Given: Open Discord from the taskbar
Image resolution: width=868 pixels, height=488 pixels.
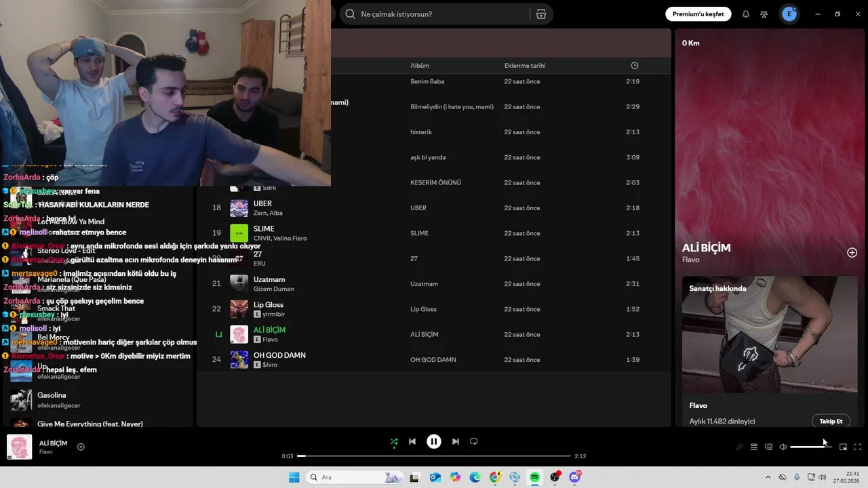Looking at the screenshot, I should click(x=575, y=477).
